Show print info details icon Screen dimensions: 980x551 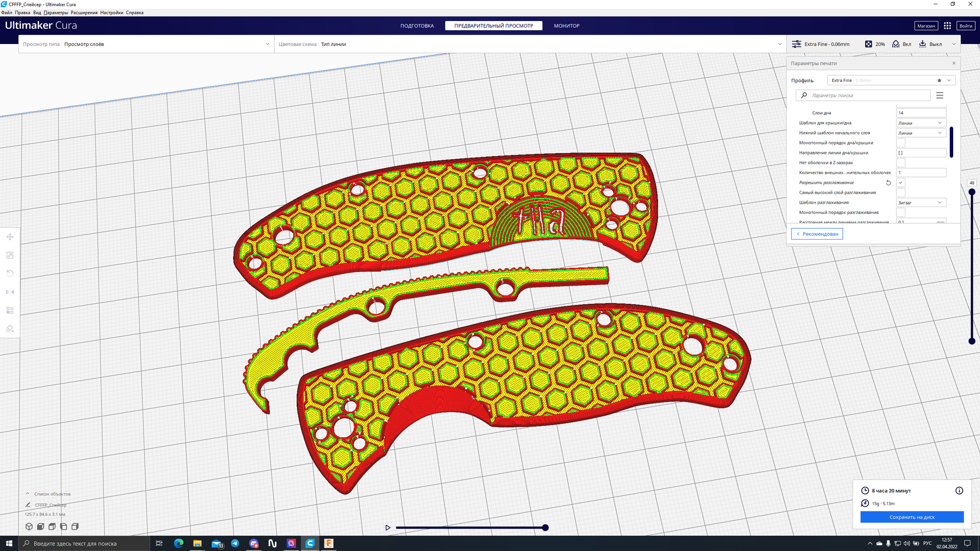959,491
